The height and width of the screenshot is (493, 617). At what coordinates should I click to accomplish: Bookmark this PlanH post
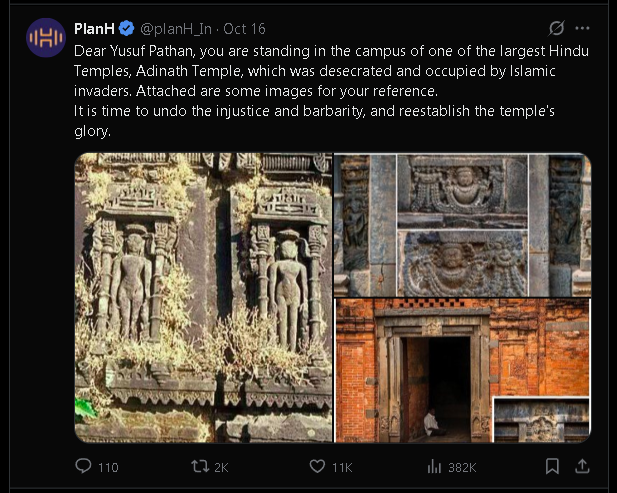coord(552,466)
